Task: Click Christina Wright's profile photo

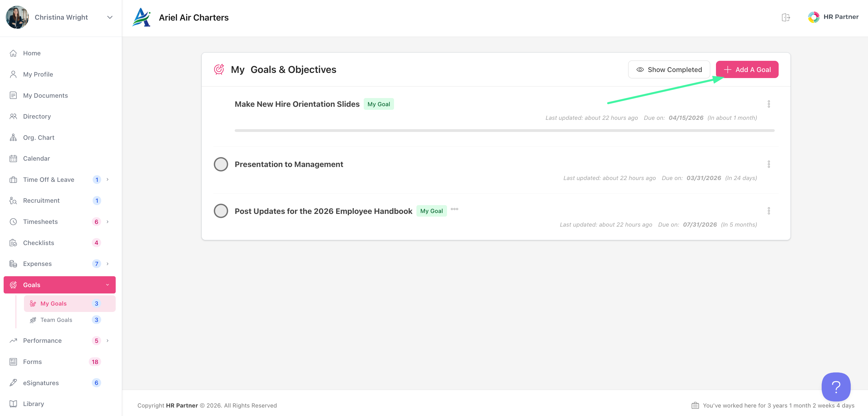Action: [x=17, y=17]
